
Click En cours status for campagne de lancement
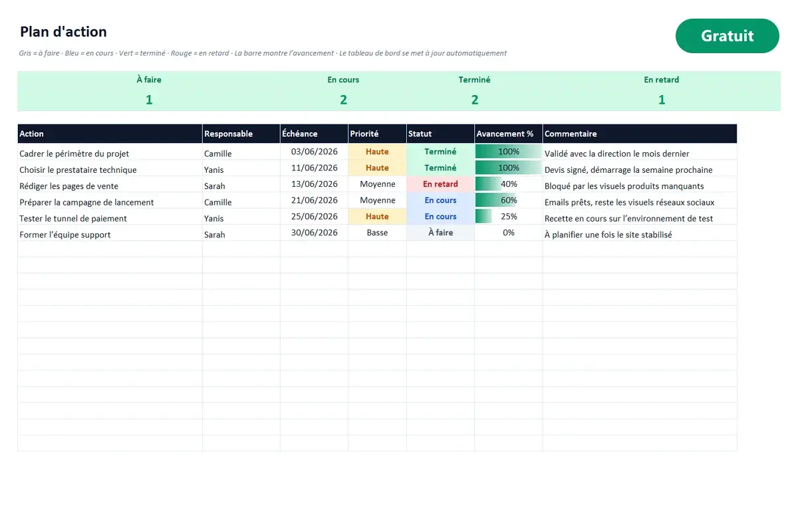pos(440,200)
